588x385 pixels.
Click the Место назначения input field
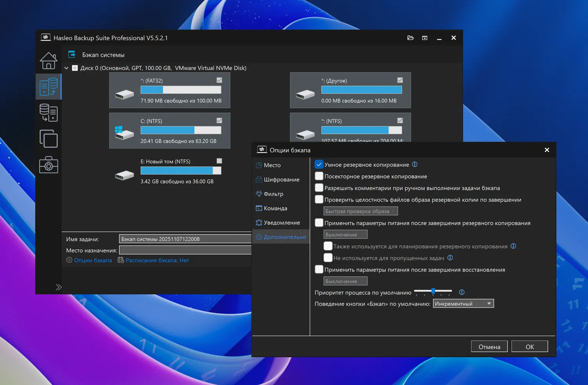click(x=185, y=250)
